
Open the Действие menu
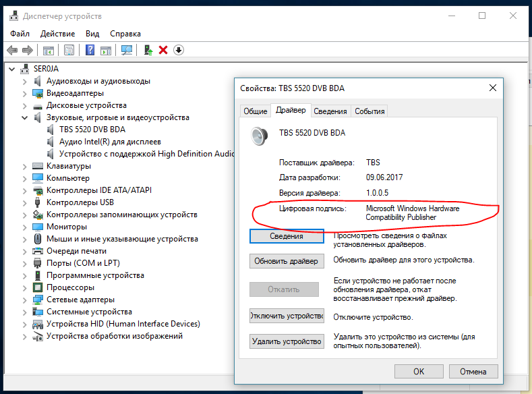(x=58, y=34)
